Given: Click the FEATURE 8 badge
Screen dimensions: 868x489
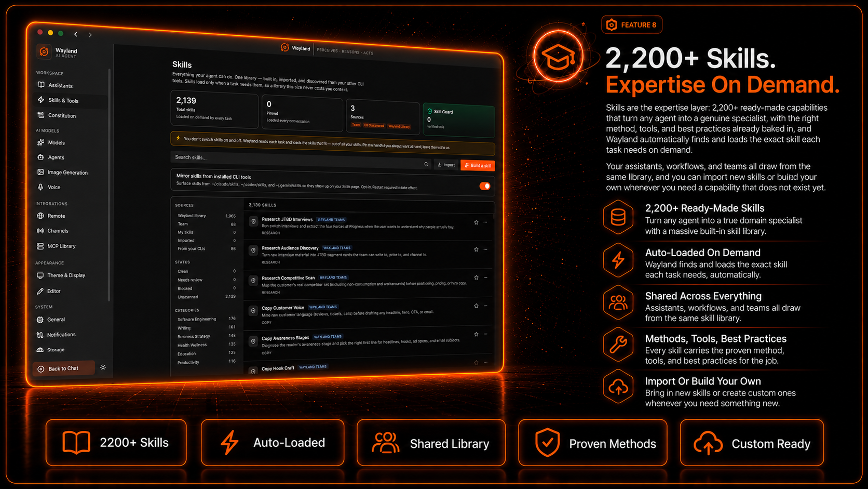Looking at the screenshot, I should pos(632,25).
